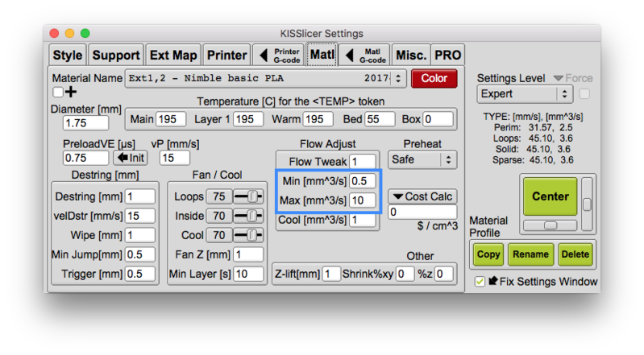Click the Copy material profile button
Viewport: 644px width, 355px height.
tap(488, 254)
